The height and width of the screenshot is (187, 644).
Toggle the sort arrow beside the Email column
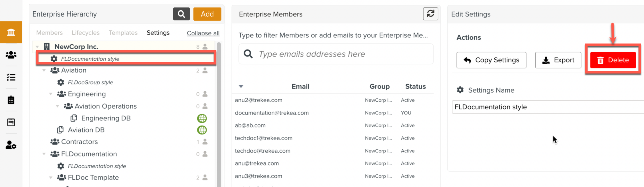click(x=241, y=86)
